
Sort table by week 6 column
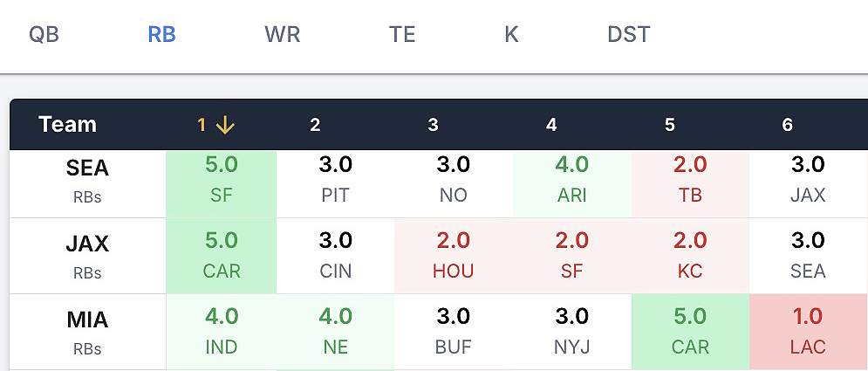point(787,125)
